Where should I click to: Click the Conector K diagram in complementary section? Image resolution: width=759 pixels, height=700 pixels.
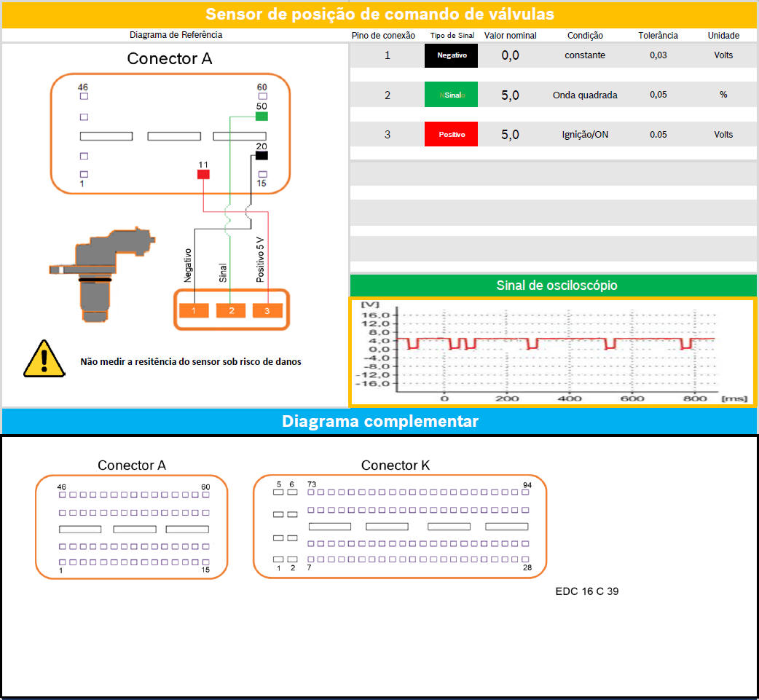399,526
